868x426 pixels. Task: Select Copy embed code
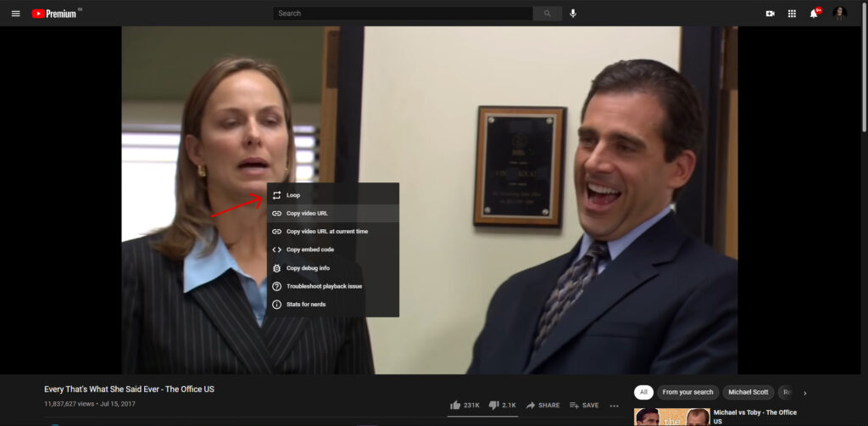coord(332,249)
